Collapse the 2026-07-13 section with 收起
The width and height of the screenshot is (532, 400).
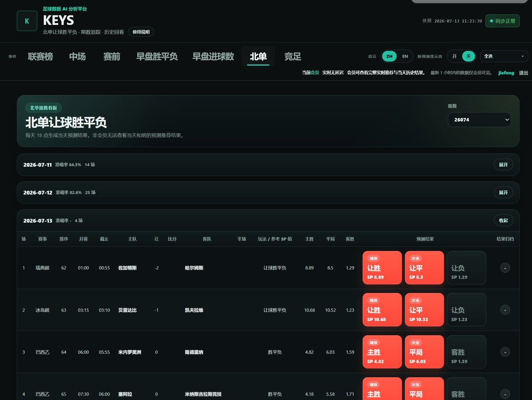(x=503, y=220)
